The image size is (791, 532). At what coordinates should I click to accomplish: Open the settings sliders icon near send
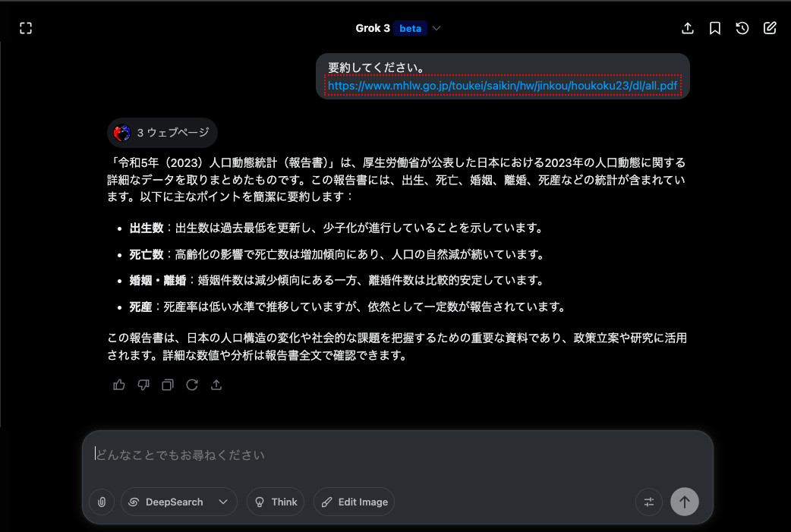click(x=649, y=502)
